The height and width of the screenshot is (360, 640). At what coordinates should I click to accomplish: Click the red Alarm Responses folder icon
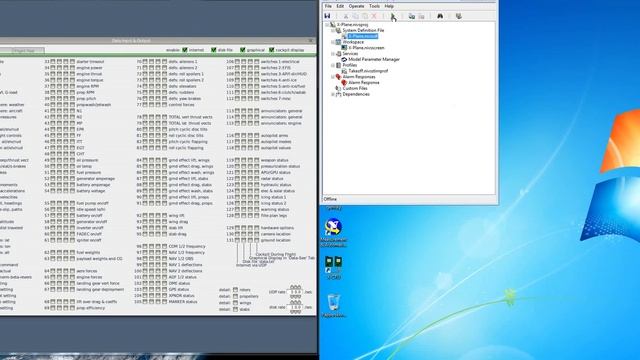[x=338, y=77]
